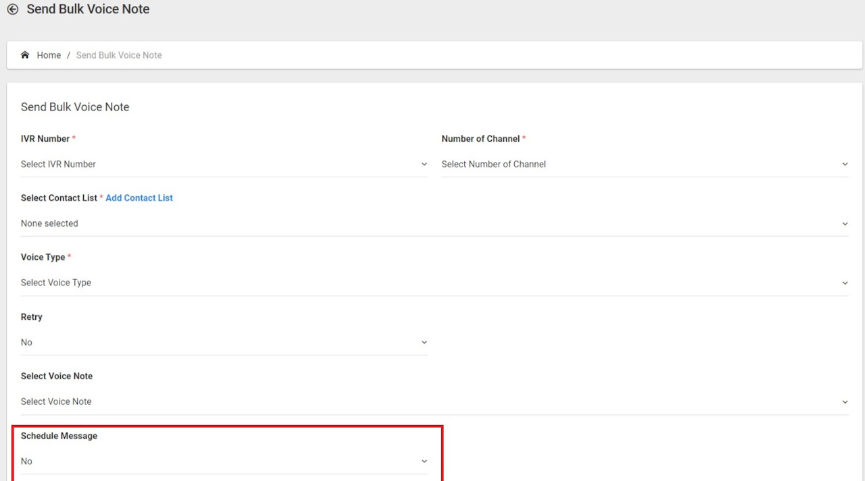This screenshot has height=481, width=865.
Task: Click the 'IVR Number' field label
Action: coord(45,139)
